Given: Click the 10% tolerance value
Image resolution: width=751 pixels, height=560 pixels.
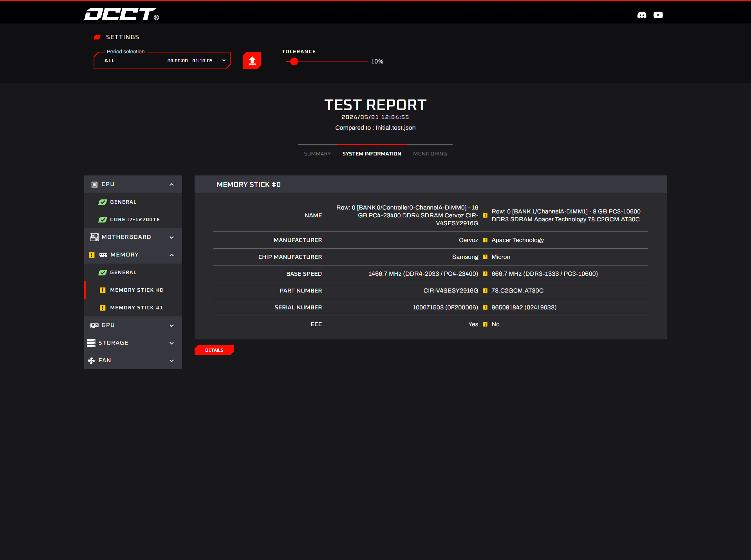Looking at the screenshot, I should 377,61.
